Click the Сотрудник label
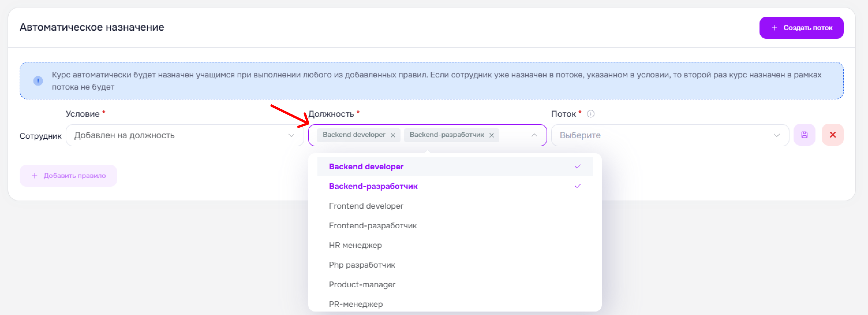 (x=40, y=136)
